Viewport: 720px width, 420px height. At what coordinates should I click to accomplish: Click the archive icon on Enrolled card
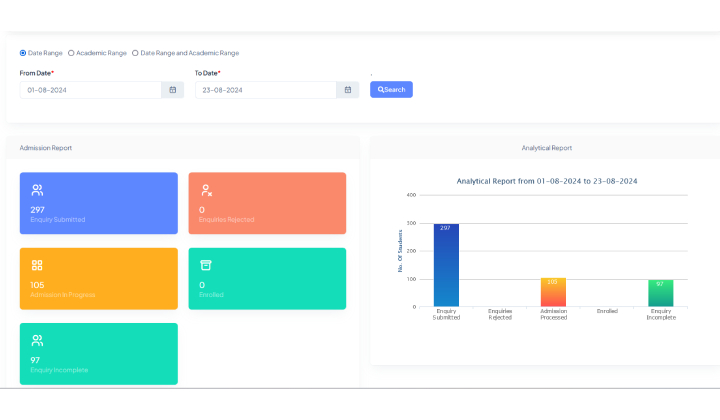pyautogui.click(x=206, y=265)
